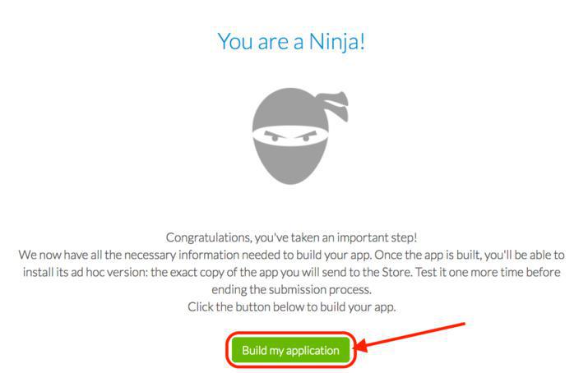Viewport: 588px width, 373px height.
Task: Click the "ending the submission process." line
Action: click(293, 289)
